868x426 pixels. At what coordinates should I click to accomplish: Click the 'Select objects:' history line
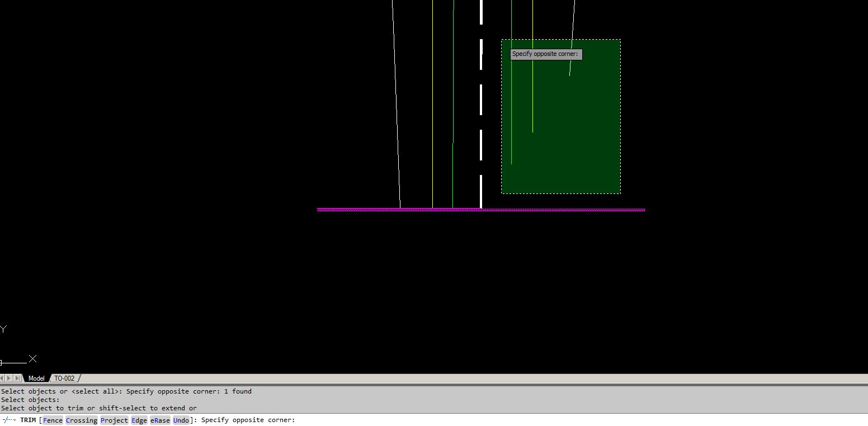click(30, 400)
